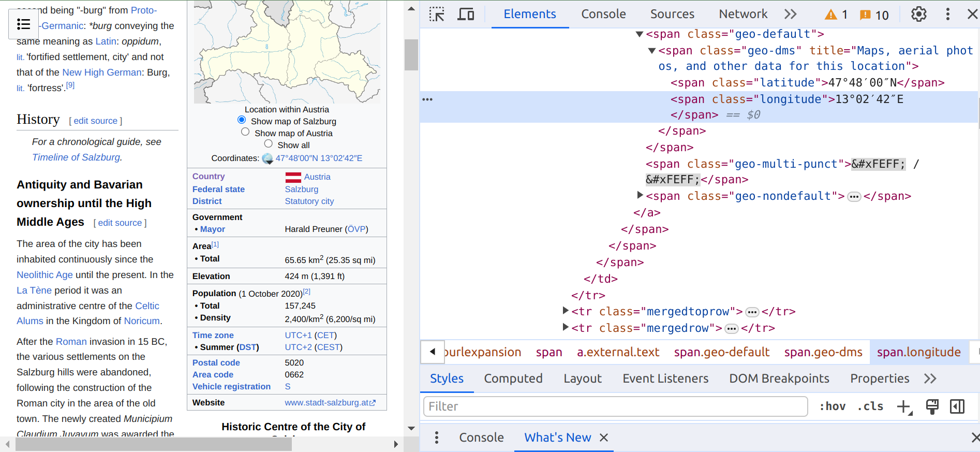Select the span.geo-default breadcrumb
Screen dimensions: 980x452
[x=722, y=352]
